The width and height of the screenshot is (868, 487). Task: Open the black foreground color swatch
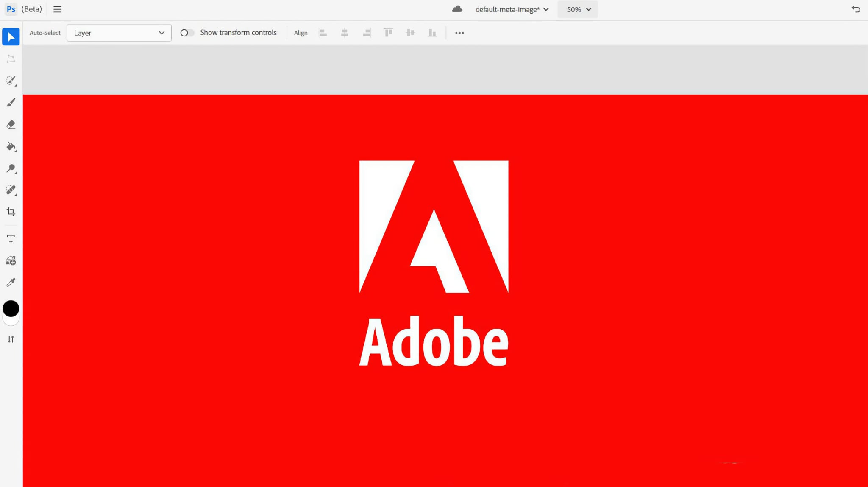point(11,308)
